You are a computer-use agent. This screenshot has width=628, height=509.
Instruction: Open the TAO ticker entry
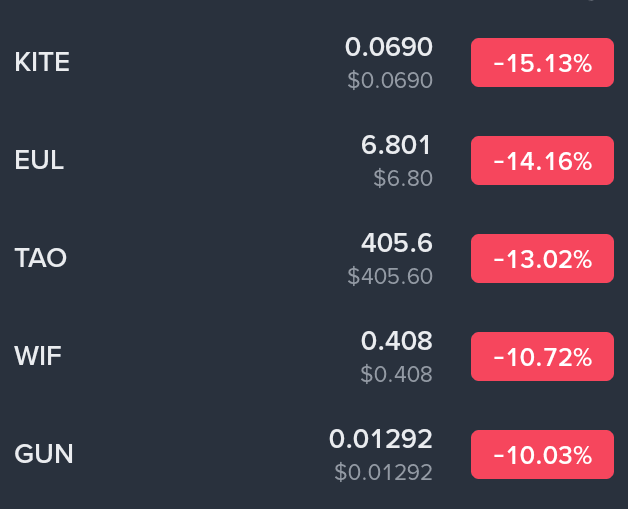click(x=41, y=258)
